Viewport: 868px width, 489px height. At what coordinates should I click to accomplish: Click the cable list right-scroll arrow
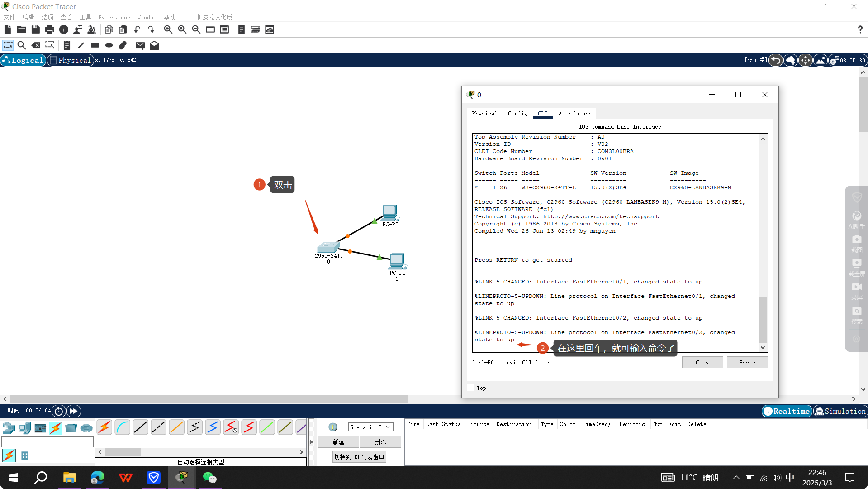tap(301, 452)
